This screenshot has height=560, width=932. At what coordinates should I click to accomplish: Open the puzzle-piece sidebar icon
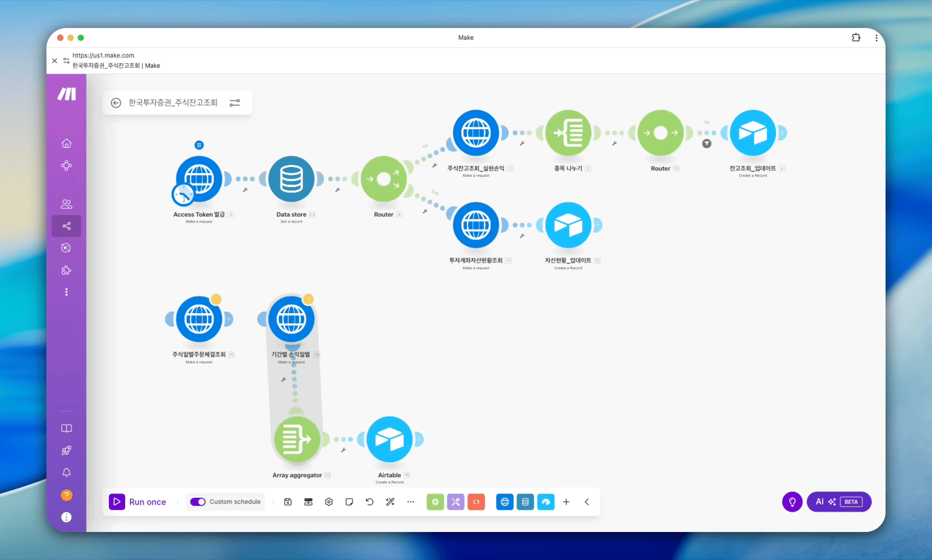pos(66,270)
